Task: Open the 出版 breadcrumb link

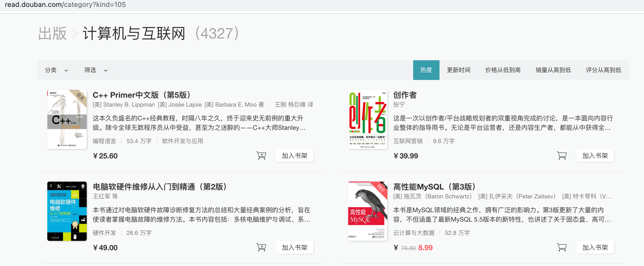Action: tap(52, 33)
